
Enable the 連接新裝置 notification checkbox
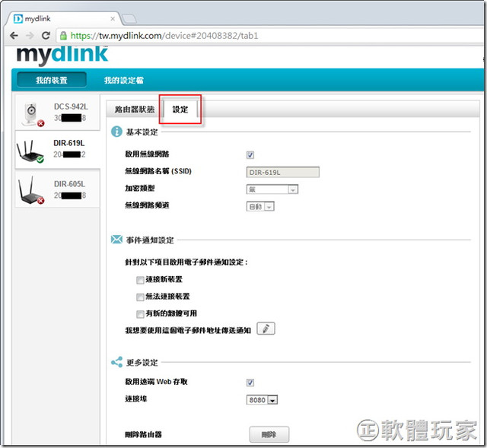[x=140, y=280]
